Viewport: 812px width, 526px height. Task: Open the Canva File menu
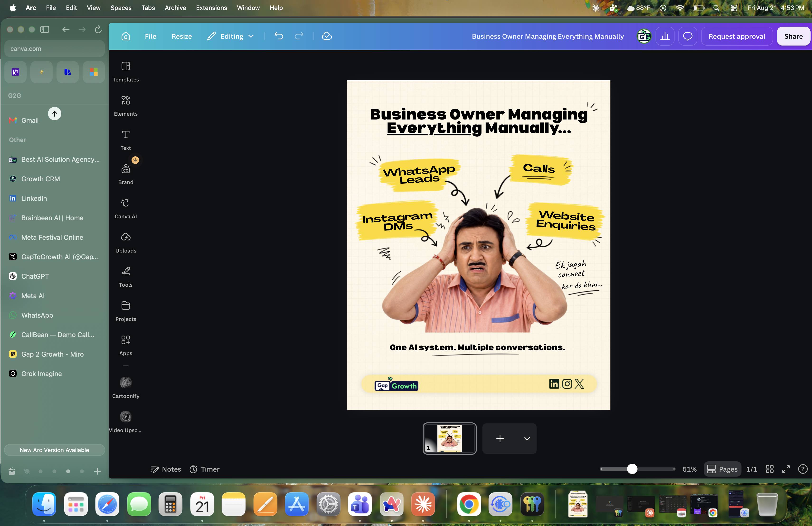coord(151,36)
